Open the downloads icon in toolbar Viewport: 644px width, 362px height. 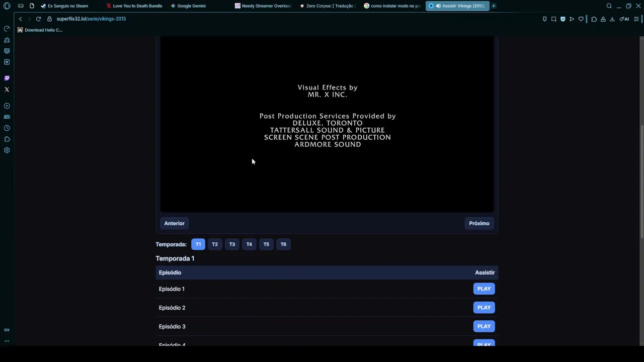[x=612, y=19]
